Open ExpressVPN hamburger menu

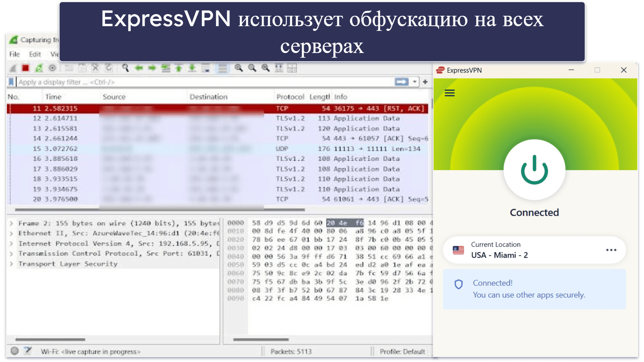pyautogui.click(x=449, y=93)
